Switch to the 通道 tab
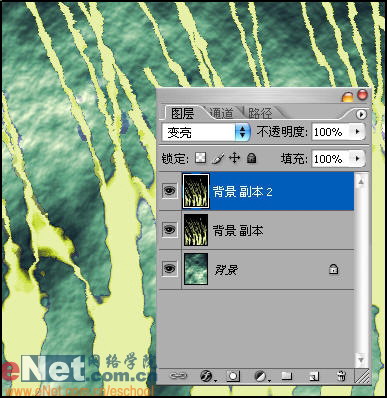Image resolution: width=387 pixels, height=398 pixels. (x=222, y=113)
